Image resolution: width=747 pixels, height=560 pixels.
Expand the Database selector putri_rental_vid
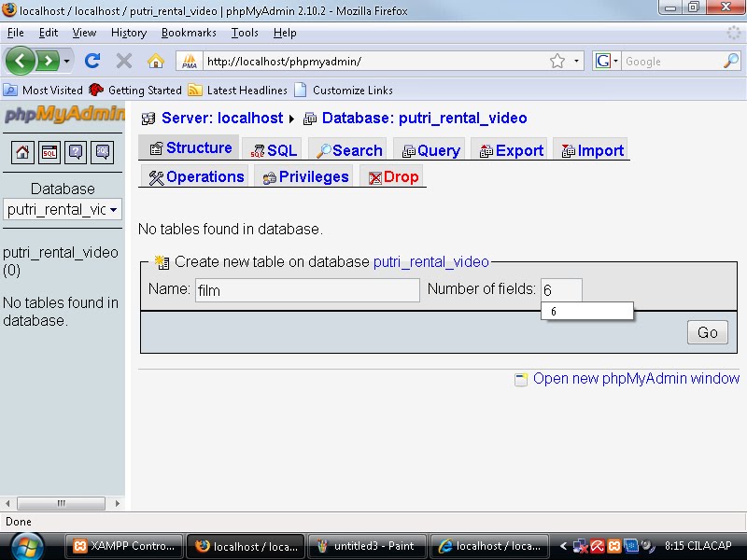pyautogui.click(x=63, y=209)
